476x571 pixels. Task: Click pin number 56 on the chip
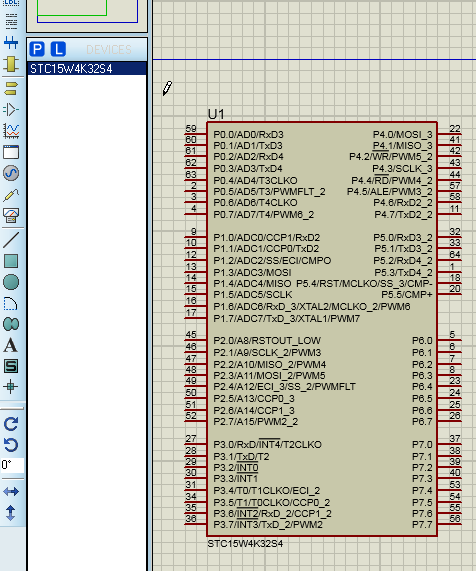click(x=455, y=519)
